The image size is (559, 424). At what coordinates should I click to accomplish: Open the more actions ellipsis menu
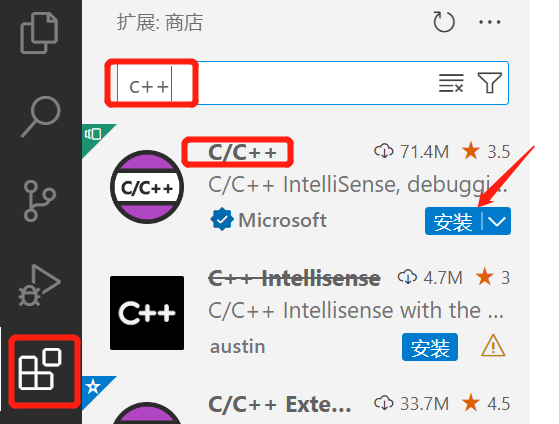click(x=489, y=22)
